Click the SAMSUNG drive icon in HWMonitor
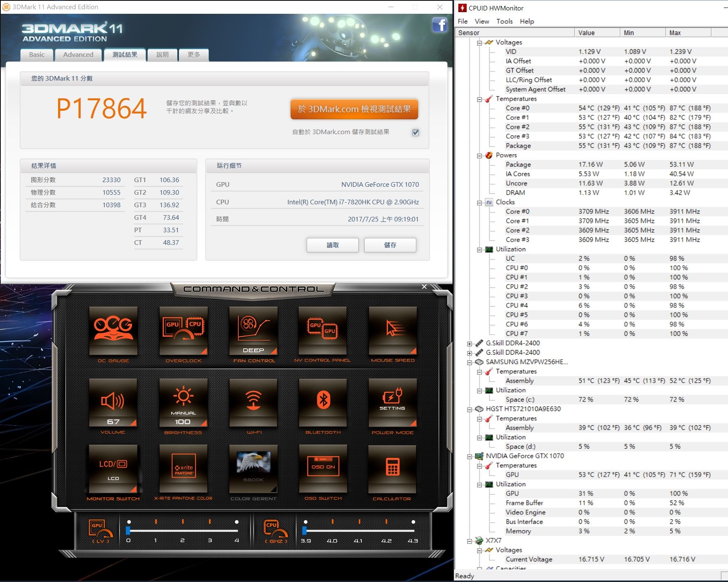 pos(479,362)
